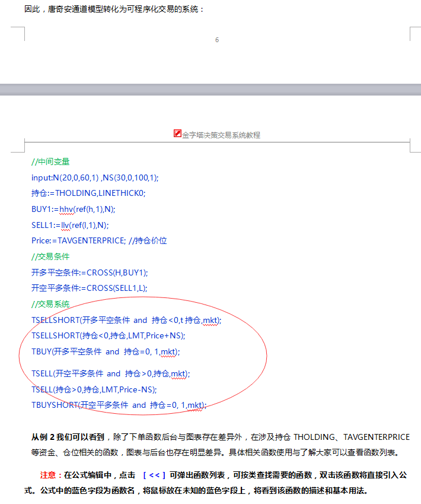
Task: Click the line '开多平空条件:=CROSS(H,BUY1);'
Action: [x=90, y=272]
